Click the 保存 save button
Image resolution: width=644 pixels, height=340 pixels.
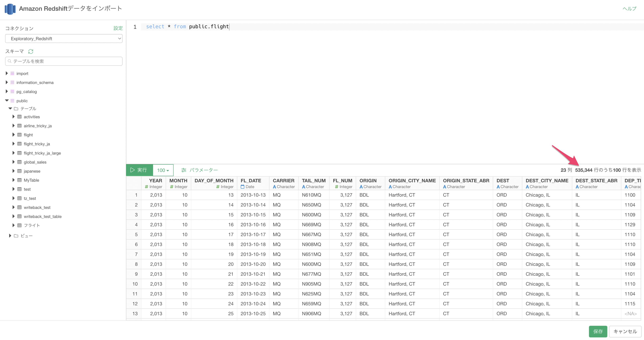598,331
